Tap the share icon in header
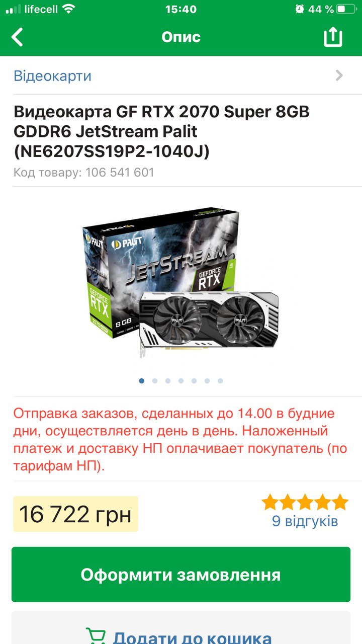Image resolution: width=362 pixels, height=644 pixels. pos(333,37)
